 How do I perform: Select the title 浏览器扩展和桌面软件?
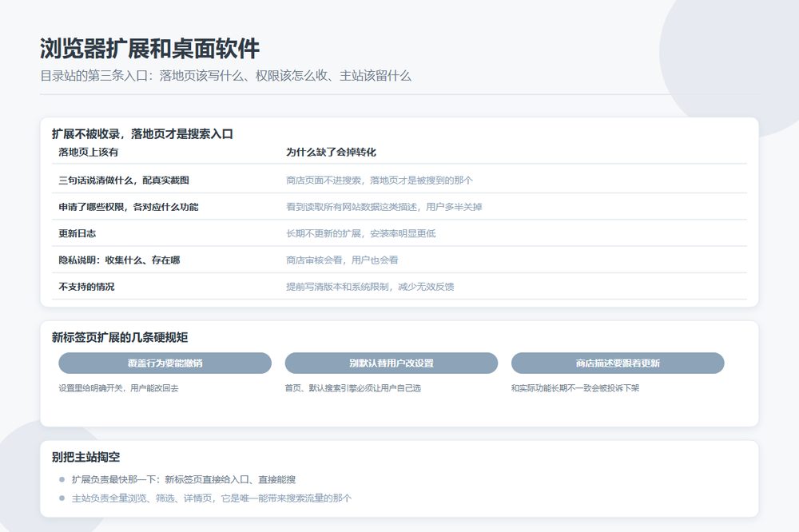pyautogui.click(x=150, y=49)
